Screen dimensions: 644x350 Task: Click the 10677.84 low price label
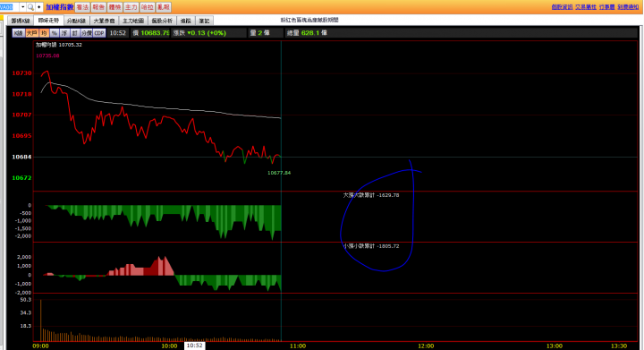pos(279,173)
